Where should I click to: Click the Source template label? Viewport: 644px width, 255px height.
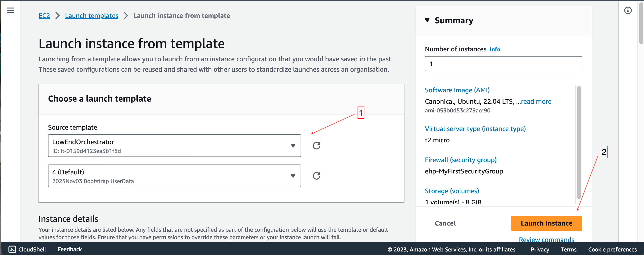point(72,127)
